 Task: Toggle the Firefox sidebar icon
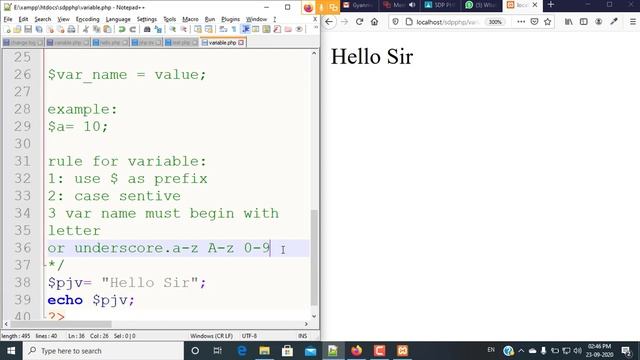pos(584,22)
